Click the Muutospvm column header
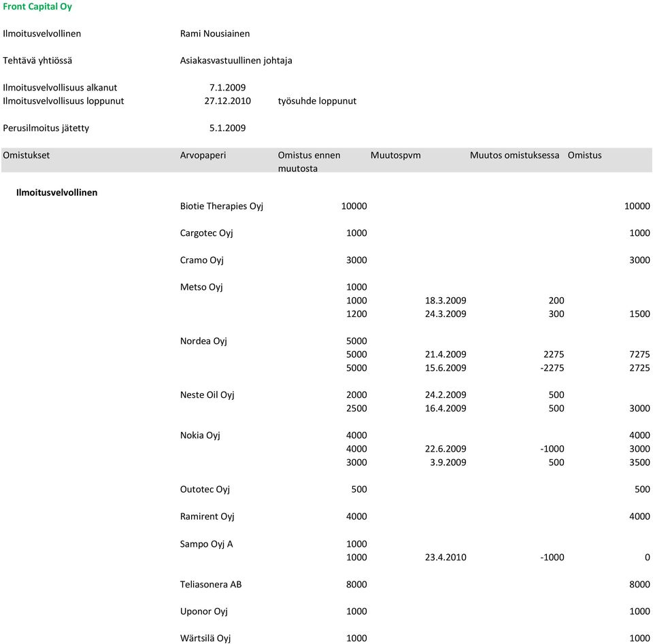Screen dimensions: 653x644 (396, 155)
